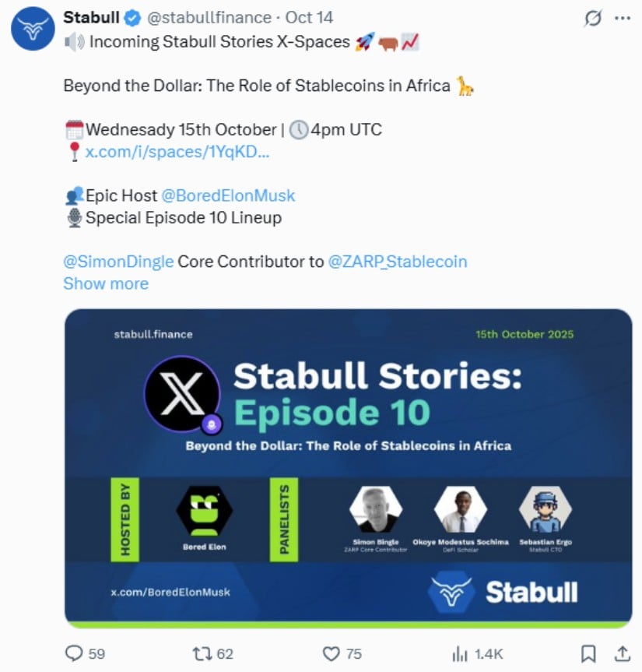Image resolution: width=642 pixels, height=672 pixels.
Task: Like the Stabull Stories post
Action: (332, 653)
